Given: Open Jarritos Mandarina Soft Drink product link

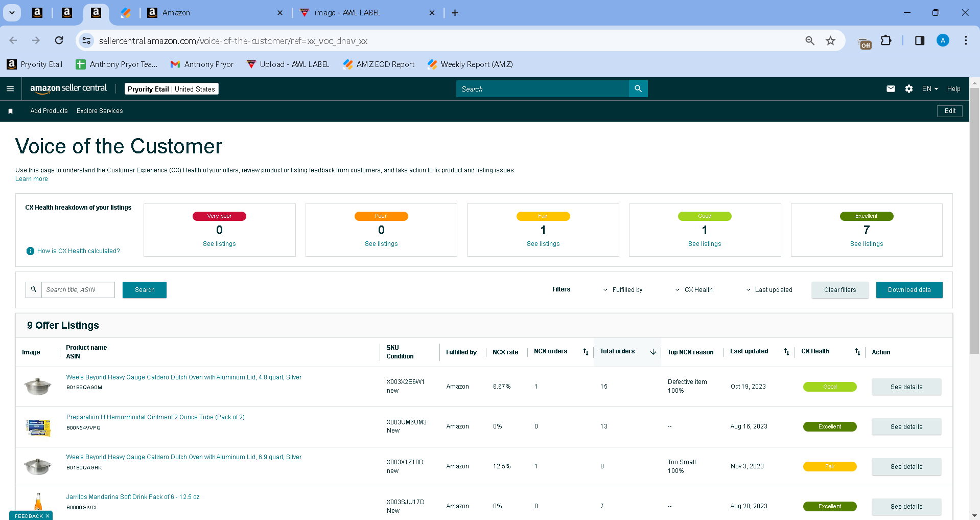Looking at the screenshot, I should pos(133,497).
